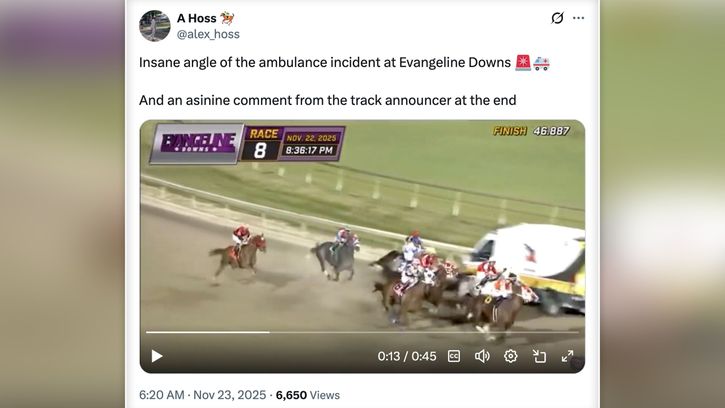Click the Evangeline Downs logo in video
725x408 pixels.
click(x=197, y=143)
